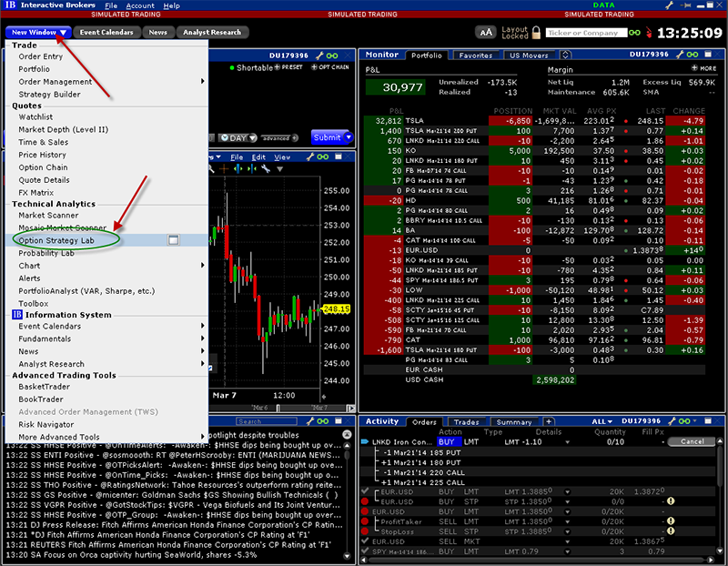The image size is (728, 566).
Task: Open wrench settings in chart panel header
Action: pyautogui.click(x=310, y=157)
